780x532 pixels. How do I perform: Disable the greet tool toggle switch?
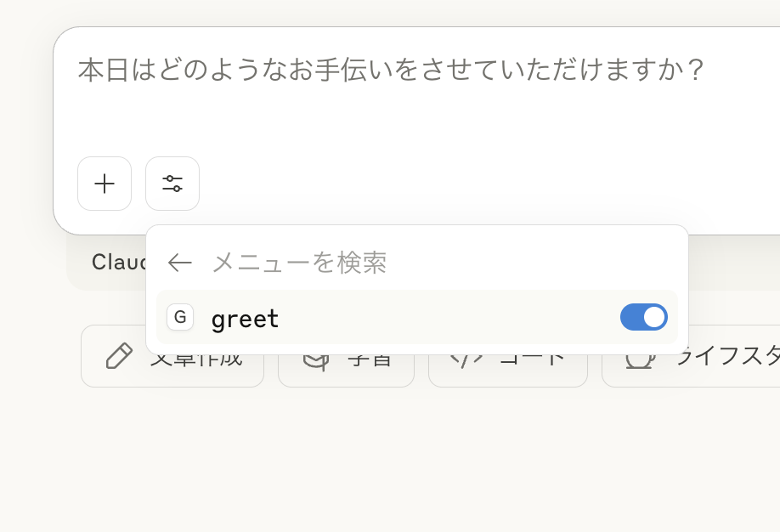click(x=644, y=317)
